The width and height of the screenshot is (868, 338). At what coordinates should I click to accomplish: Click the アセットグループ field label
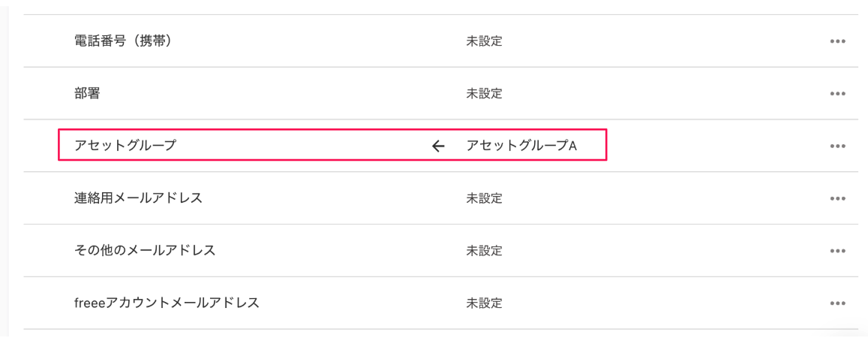click(x=125, y=146)
